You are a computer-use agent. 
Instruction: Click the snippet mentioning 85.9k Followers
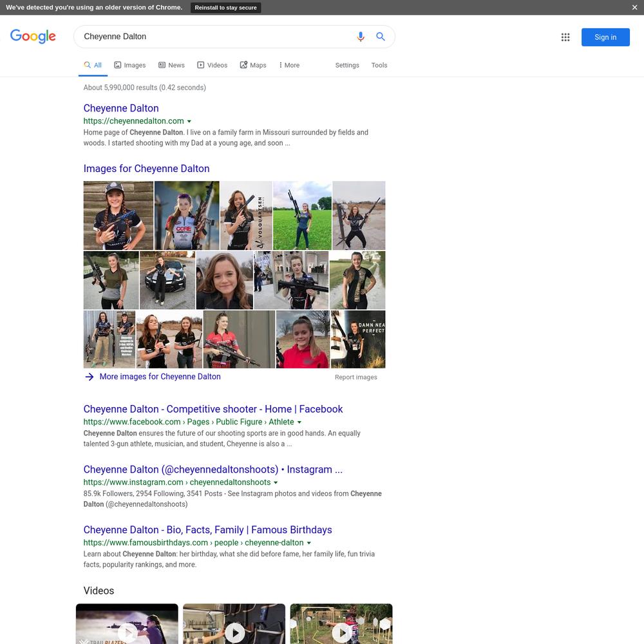coord(232,498)
